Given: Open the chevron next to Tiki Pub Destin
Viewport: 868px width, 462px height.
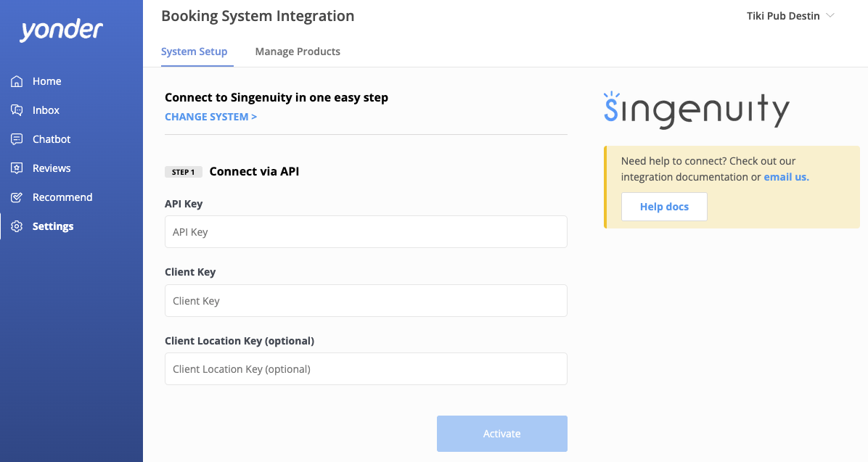Looking at the screenshot, I should (x=830, y=16).
